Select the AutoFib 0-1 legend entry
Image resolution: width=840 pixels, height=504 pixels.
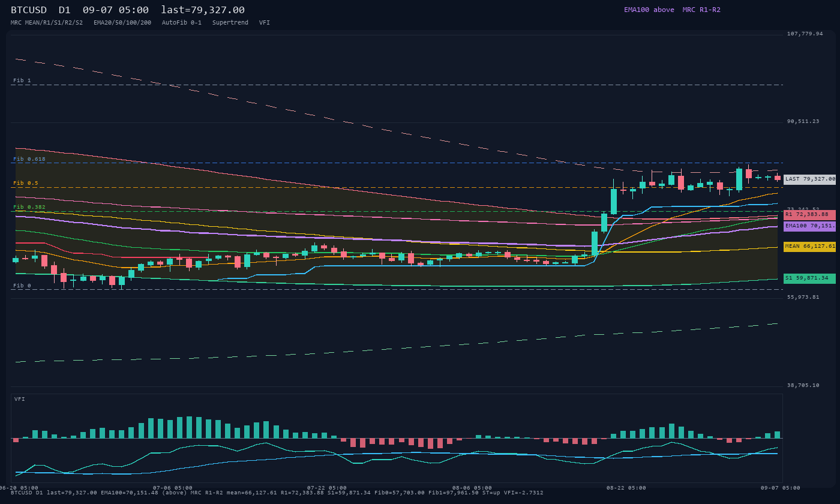(182, 23)
